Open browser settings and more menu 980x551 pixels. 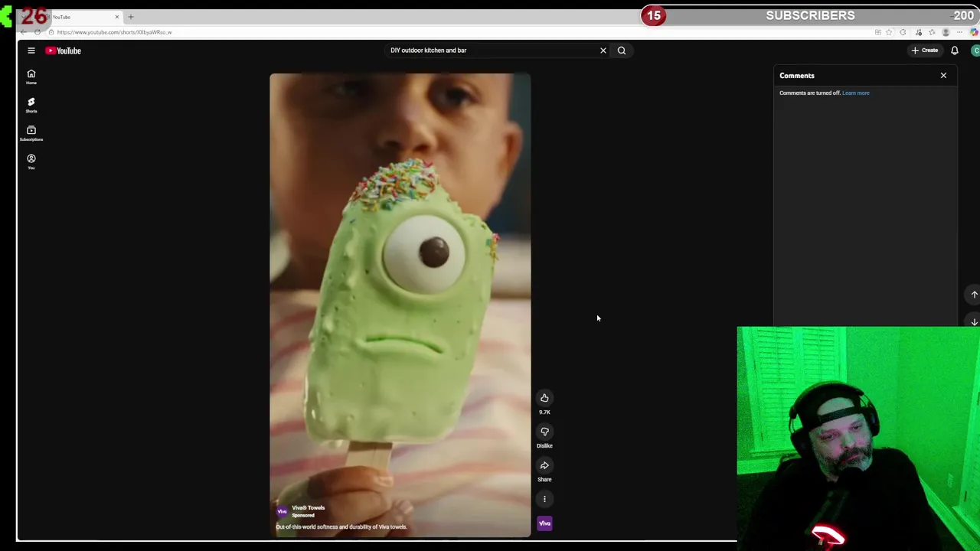pyautogui.click(x=960, y=32)
